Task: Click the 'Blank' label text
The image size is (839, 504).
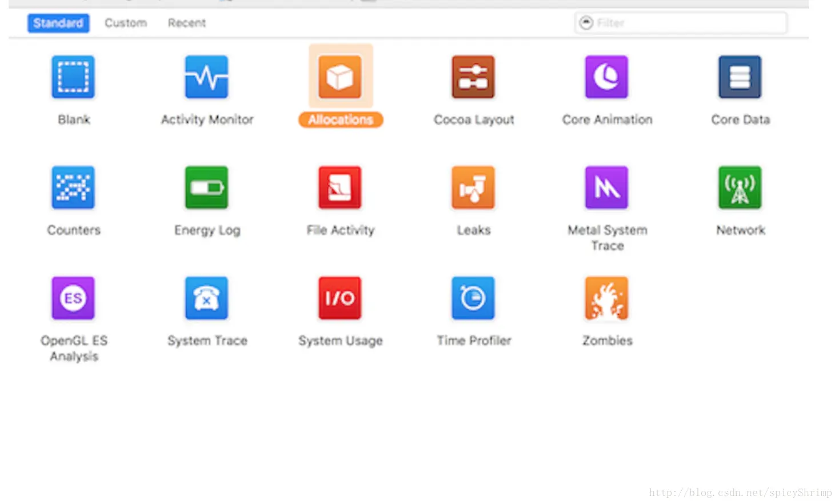Action: coord(74,119)
